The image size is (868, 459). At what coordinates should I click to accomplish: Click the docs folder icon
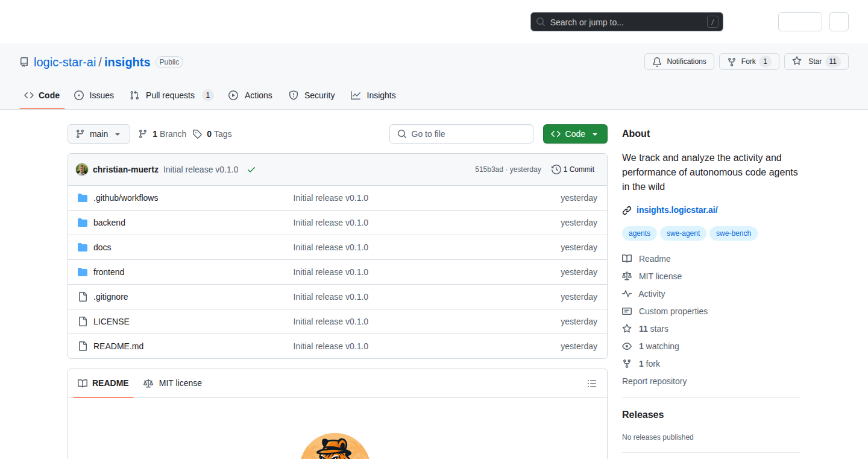(x=83, y=247)
